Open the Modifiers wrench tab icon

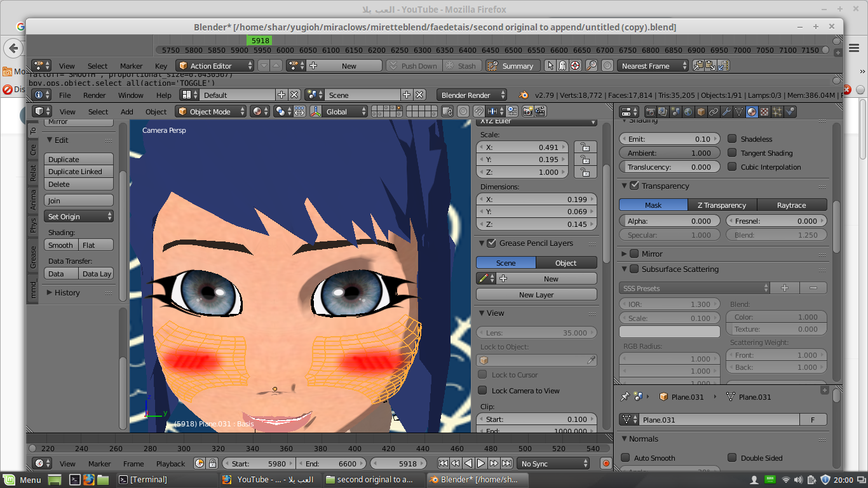[x=726, y=111]
